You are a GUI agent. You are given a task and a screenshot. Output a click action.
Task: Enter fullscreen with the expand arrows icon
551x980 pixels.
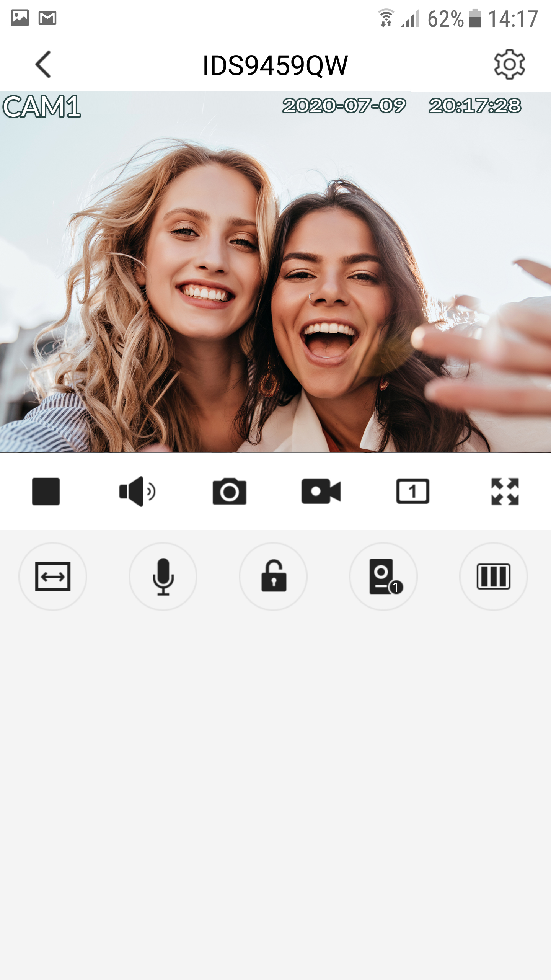tap(505, 492)
